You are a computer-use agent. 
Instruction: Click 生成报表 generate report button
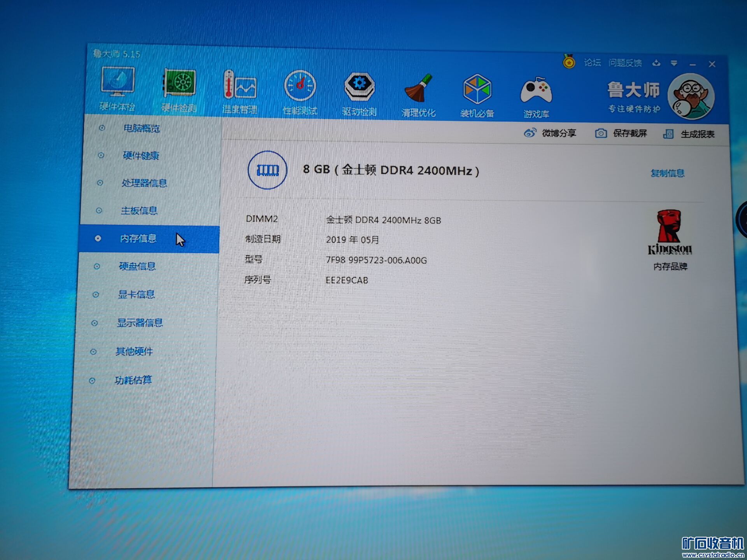click(689, 134)
